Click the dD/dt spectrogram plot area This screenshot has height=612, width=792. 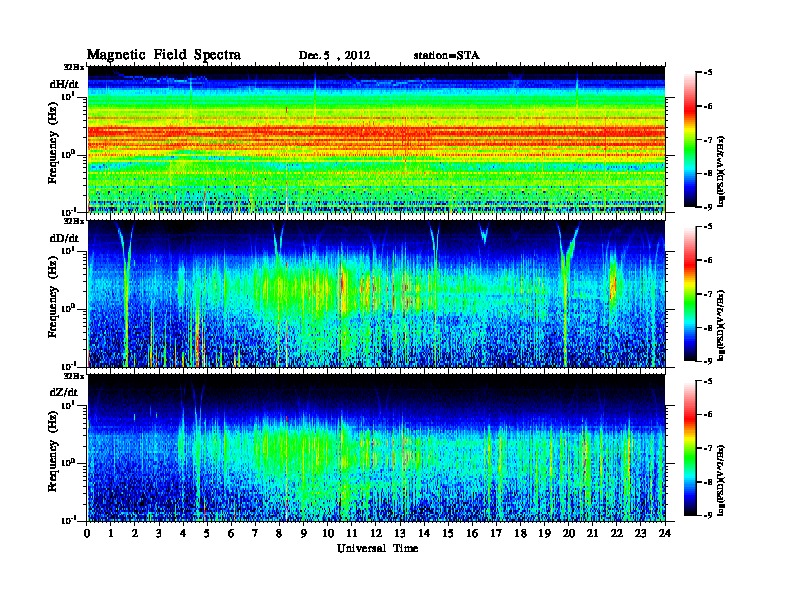point(376,294)
